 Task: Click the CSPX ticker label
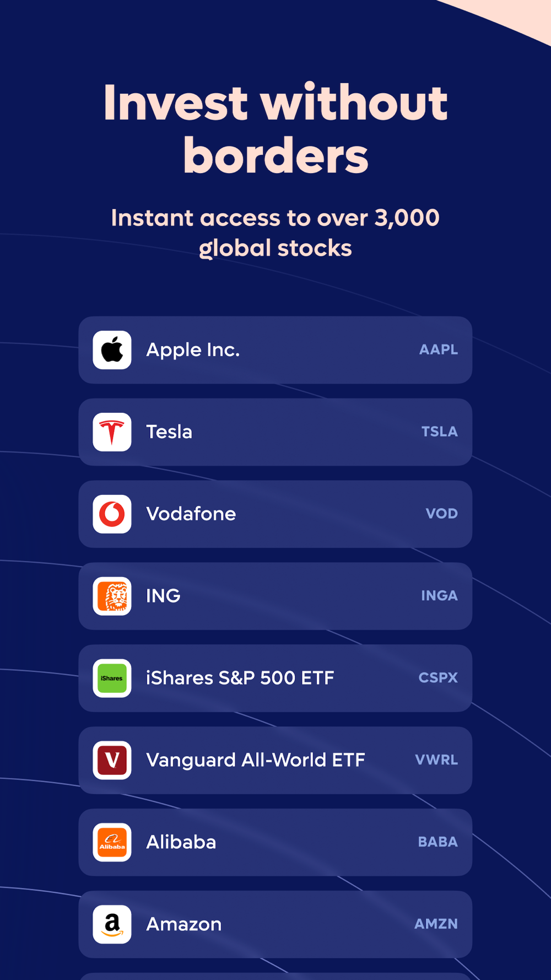click(439, 678)
